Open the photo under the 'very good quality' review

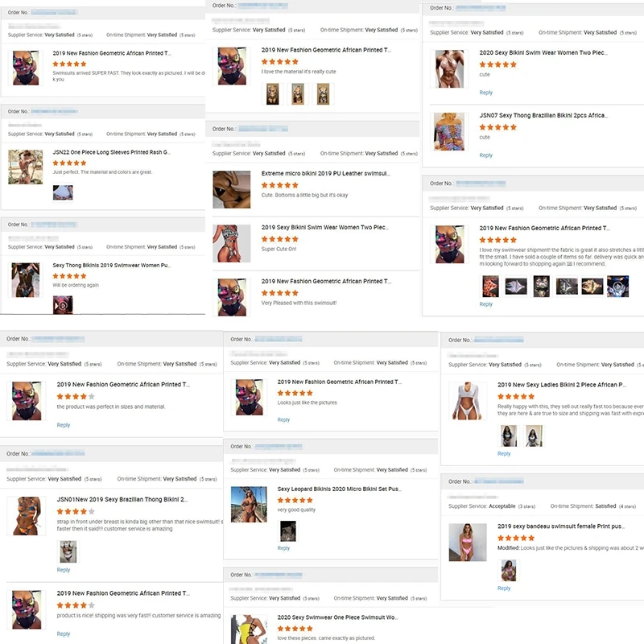coord(288,530)
